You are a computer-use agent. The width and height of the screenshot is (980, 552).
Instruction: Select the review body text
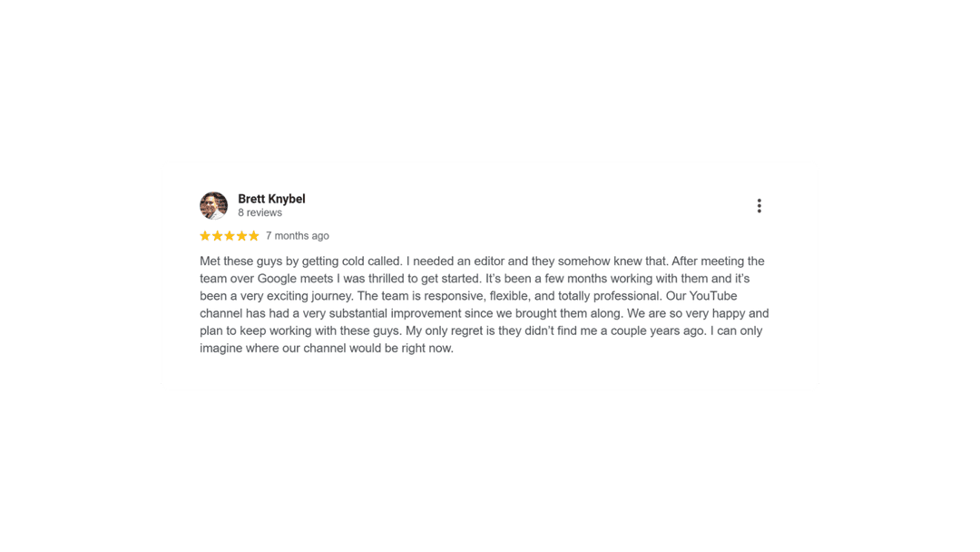point(485,304)
